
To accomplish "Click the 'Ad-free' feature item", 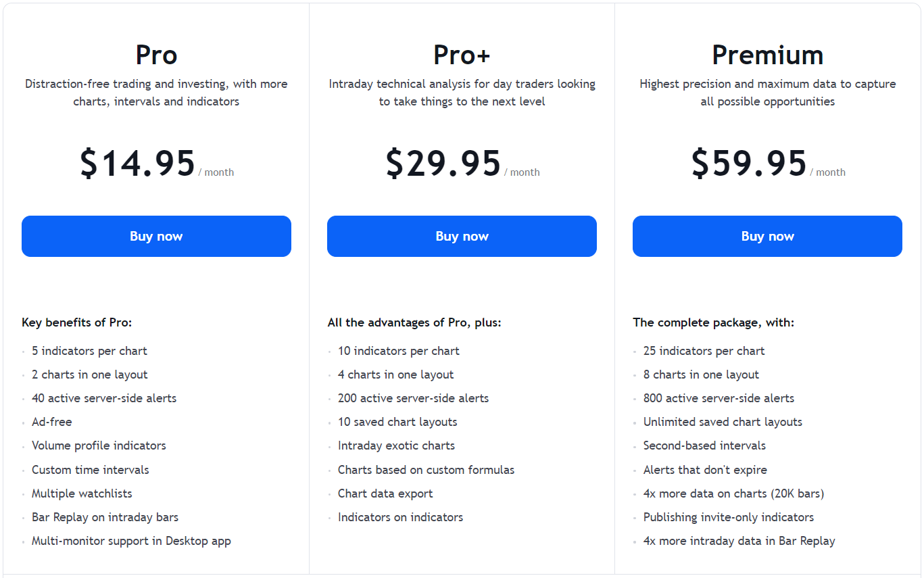I will [x=51, y=421].
